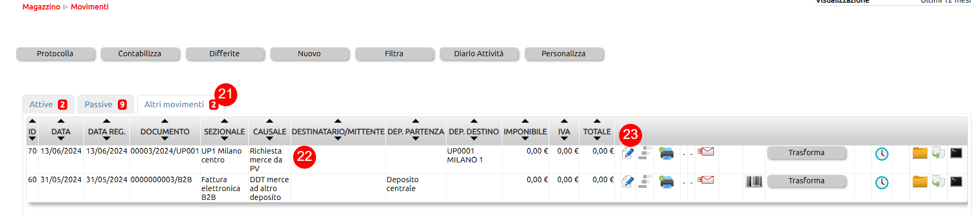Open barcode icon for movement 60
The width and height of the screenshot is (980, 215).
(x=754, y=182)
